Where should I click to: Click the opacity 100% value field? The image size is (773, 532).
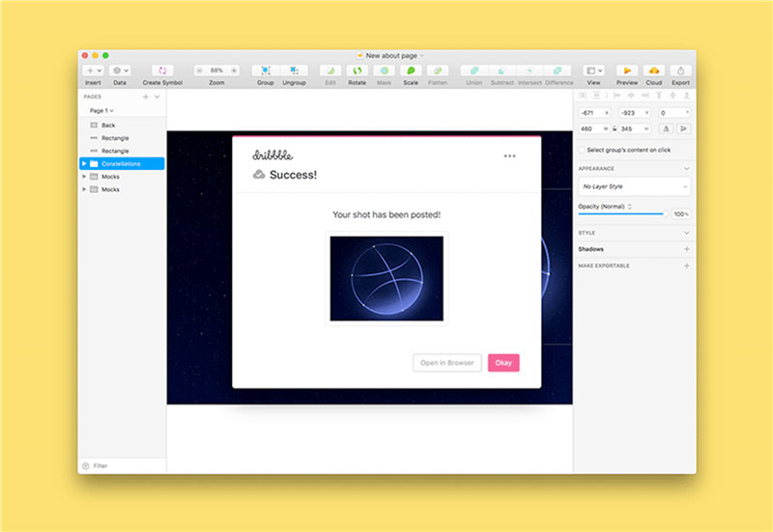pos(681,213)
